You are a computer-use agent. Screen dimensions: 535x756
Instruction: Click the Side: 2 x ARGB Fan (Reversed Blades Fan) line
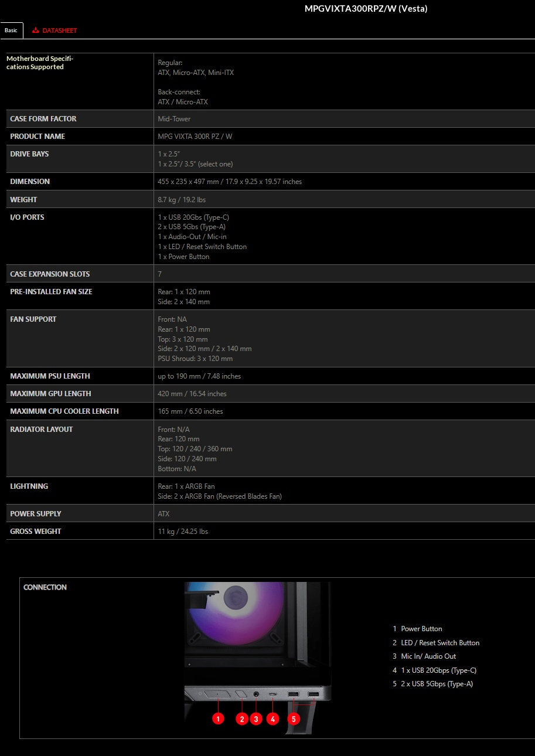(220, 496)
